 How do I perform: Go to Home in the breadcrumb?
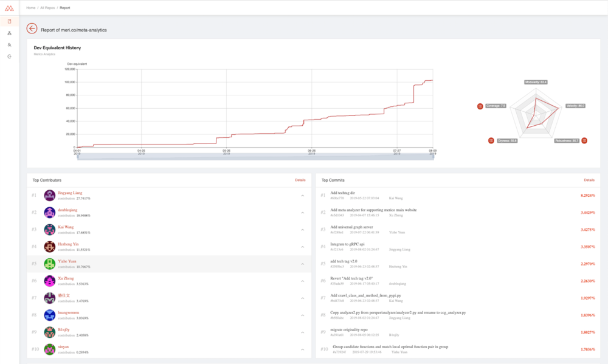pyautogui.click(x=30, y=8)
